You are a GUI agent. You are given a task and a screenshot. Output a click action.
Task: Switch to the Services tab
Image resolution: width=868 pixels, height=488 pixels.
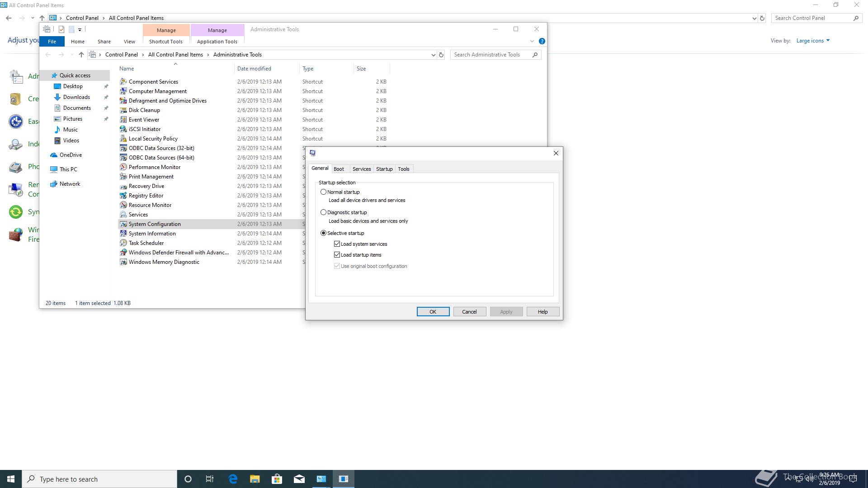[362, 169]
